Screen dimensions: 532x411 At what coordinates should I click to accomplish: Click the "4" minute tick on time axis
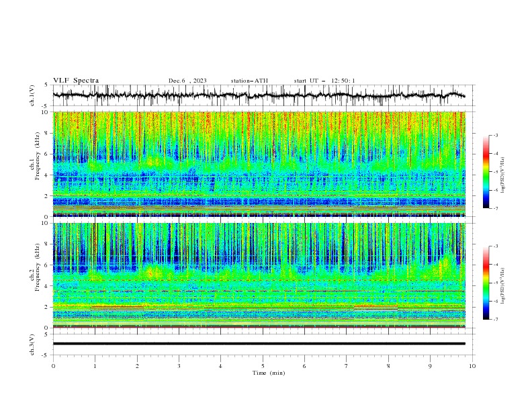tap(220, 366)
